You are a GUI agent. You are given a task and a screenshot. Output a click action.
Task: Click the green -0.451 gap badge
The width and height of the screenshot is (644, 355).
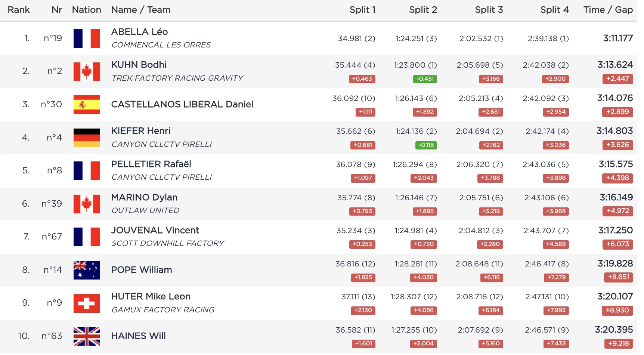click(x=425, y=79)
